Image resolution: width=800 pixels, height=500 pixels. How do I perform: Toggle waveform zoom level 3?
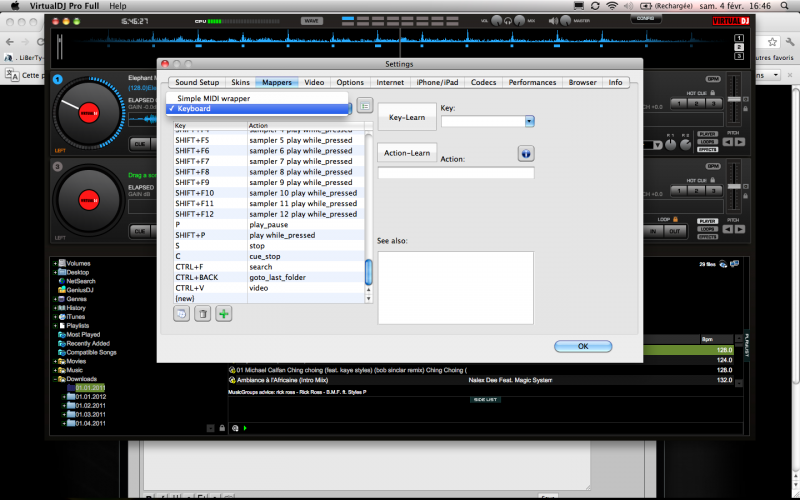coord(739,56)
